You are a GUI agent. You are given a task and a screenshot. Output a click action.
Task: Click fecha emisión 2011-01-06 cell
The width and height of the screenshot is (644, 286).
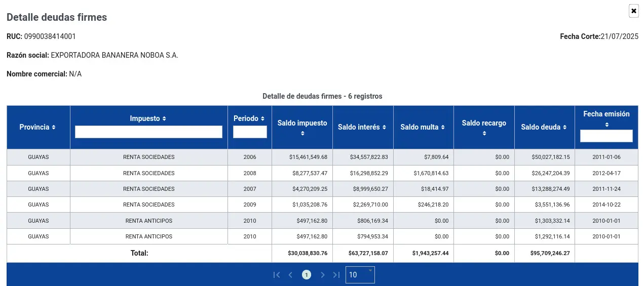pos(607,157)
